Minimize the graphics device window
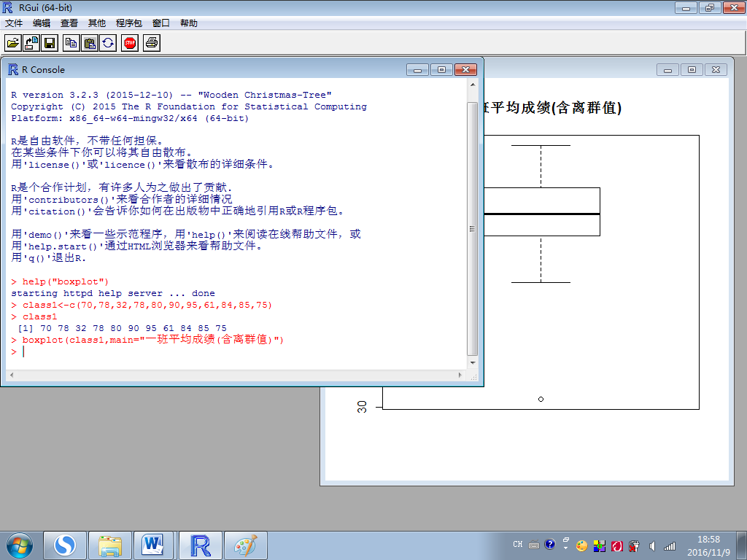 (667, 70)
